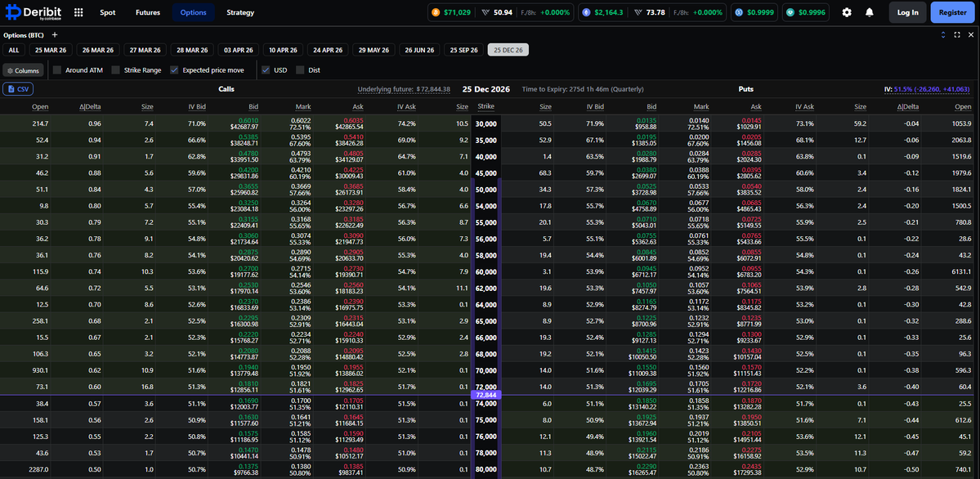Select the 28 MAR 26 expiry

(193, 50)
